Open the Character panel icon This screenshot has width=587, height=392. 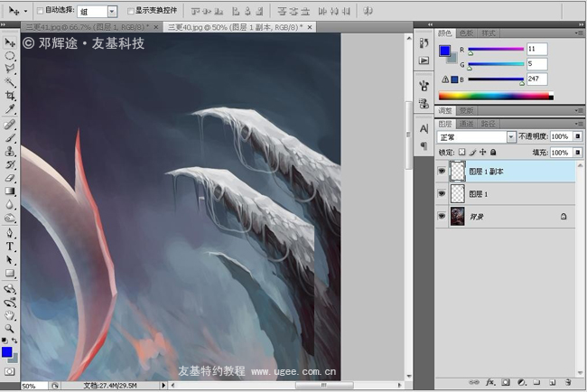(x=424, y=129)
